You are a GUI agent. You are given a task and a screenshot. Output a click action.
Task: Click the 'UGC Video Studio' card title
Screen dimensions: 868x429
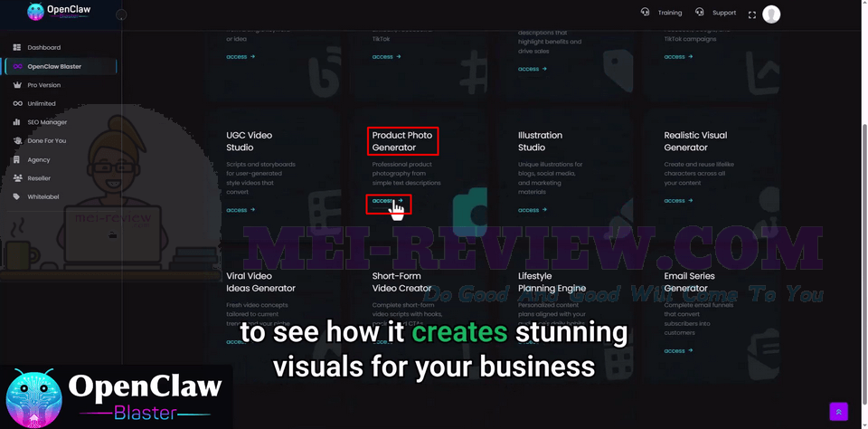(250, 141)
